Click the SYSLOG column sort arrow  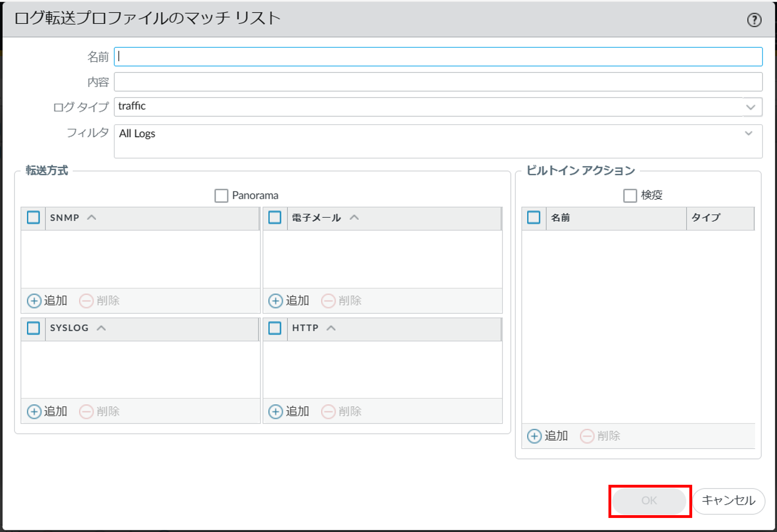coord(101,328)
